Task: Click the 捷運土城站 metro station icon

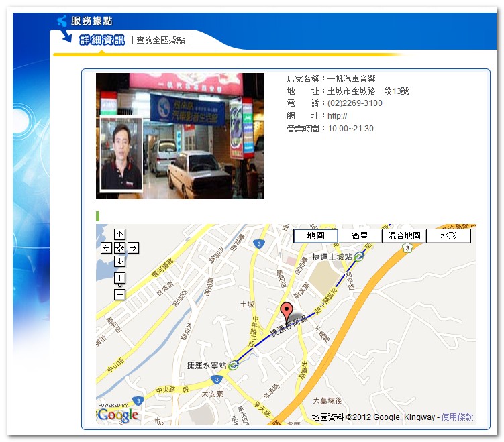Action: pos(359,257)
